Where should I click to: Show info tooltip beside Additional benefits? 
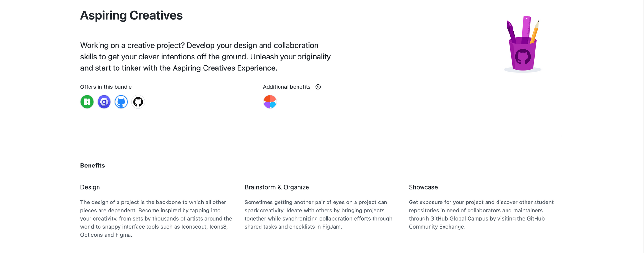(318, 87)
